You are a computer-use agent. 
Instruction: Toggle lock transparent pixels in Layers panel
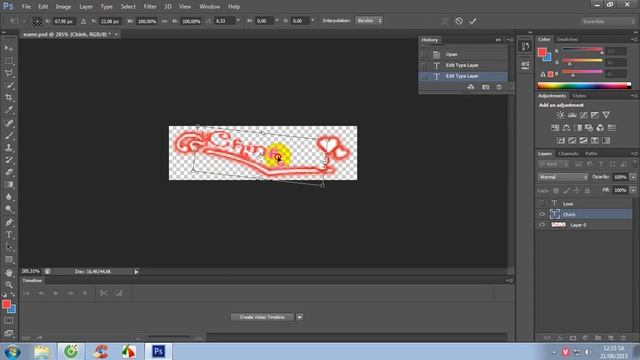[556, 190]
